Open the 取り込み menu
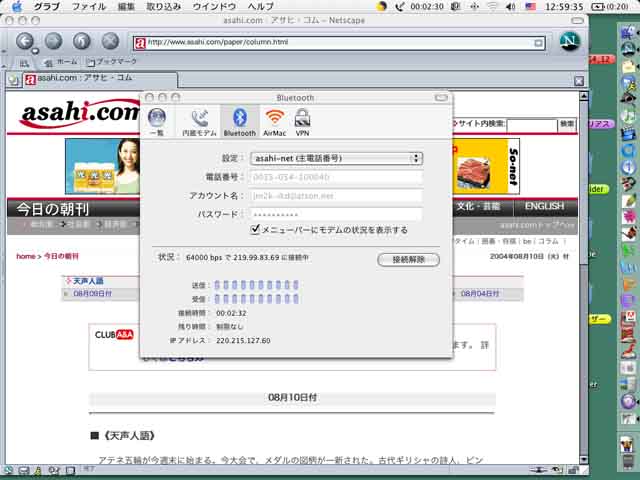The width and height of the screenshot is (640, 480). point(163,7)
